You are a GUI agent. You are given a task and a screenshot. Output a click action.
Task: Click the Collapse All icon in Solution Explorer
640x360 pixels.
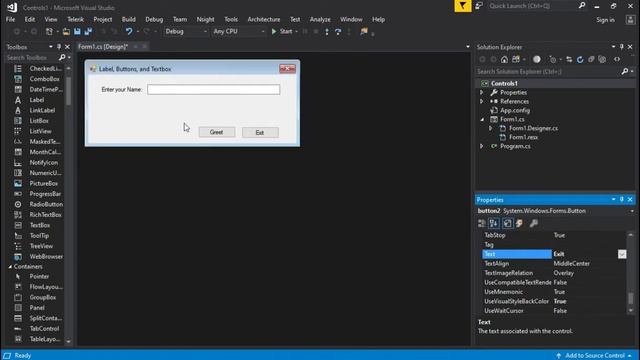point(591,60)
